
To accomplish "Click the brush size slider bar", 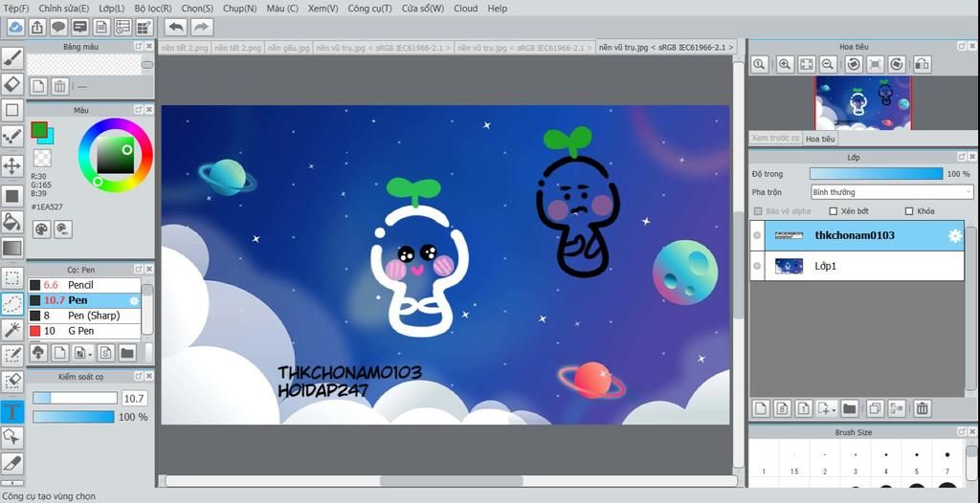I will 75,398.
